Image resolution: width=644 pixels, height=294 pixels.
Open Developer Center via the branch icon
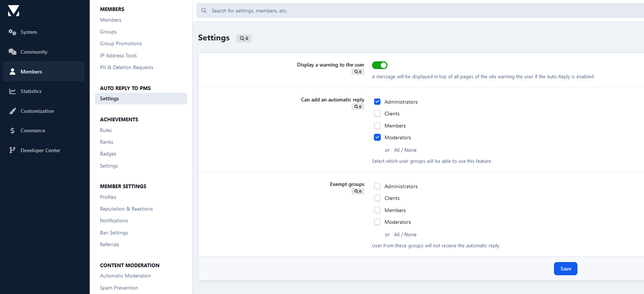[12, 150]
